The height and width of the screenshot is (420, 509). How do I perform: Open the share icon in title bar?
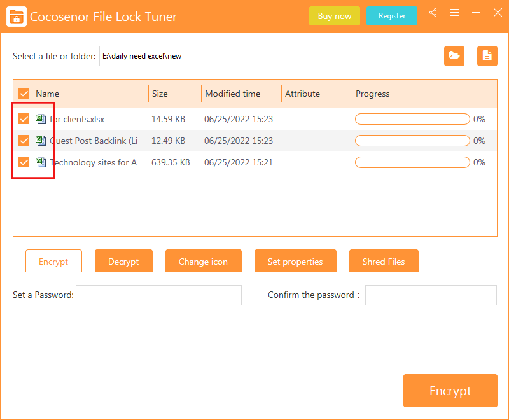(433, 13)
